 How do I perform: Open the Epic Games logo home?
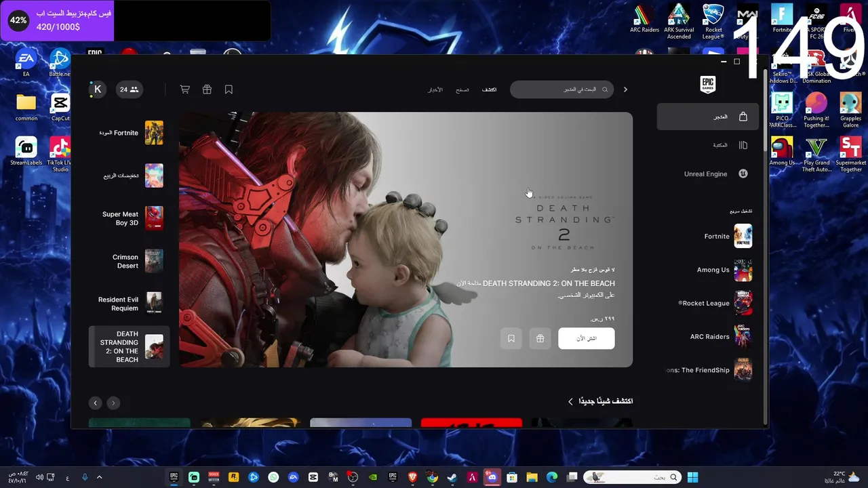707,84
